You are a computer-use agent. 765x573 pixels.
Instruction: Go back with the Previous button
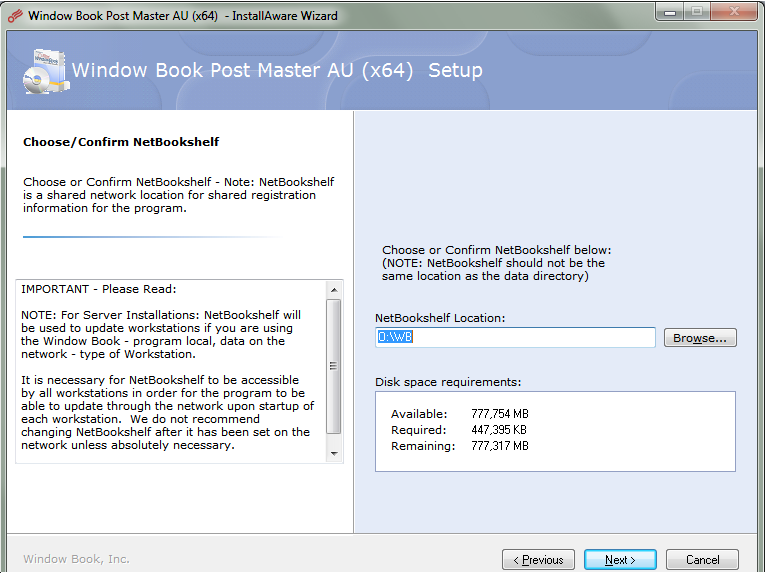(x=538, y=559)
